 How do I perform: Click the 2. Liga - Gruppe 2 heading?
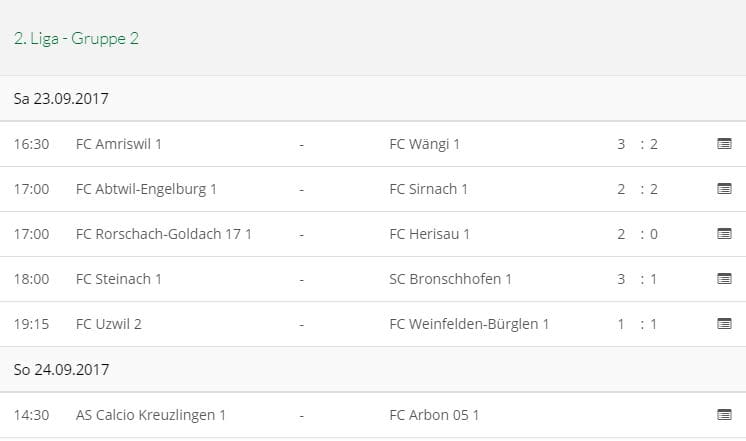tap(76, 39)
